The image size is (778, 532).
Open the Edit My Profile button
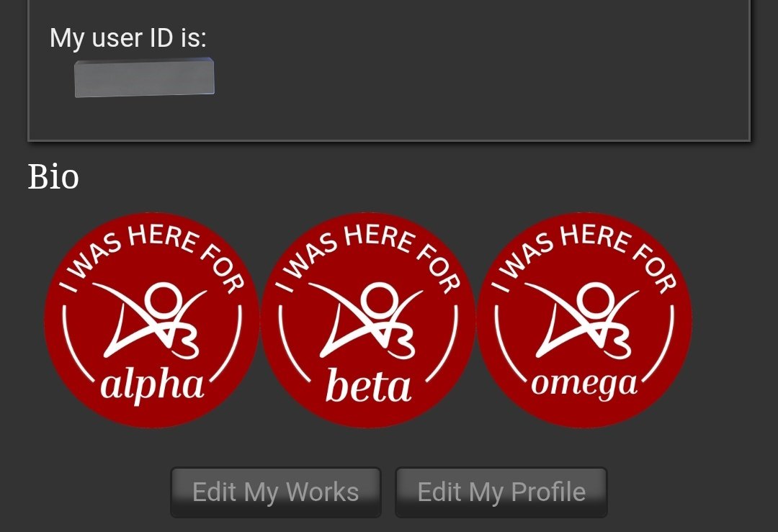(501, 492)
